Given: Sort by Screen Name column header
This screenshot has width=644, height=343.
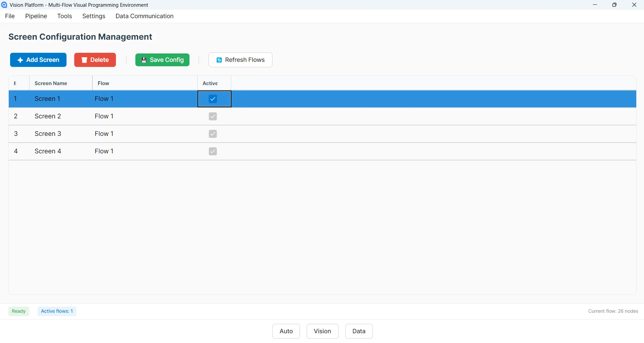Looking at the screenshot, I should point(61,83).
